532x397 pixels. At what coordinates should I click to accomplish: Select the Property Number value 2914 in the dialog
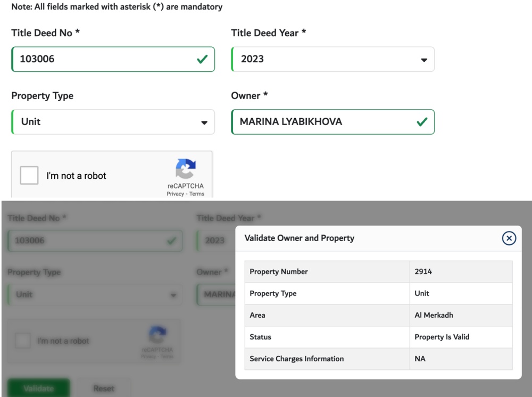[x=423, y=271]
